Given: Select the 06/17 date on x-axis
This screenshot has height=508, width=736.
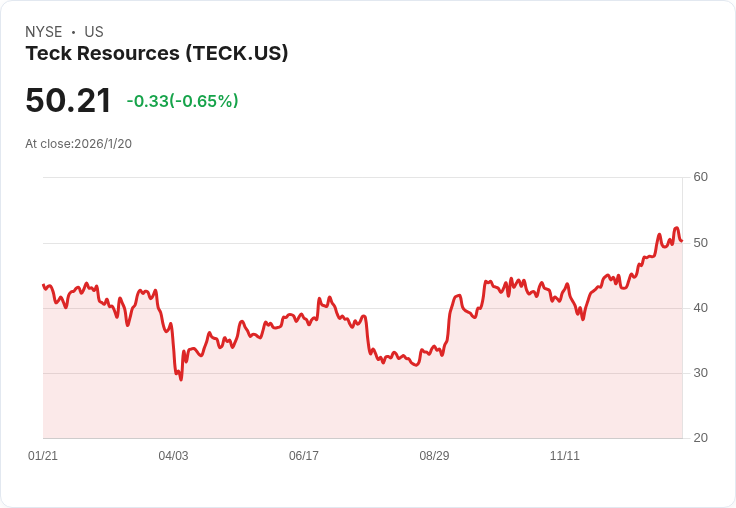Looking at the screenshot, I should [x=304, y=456].
